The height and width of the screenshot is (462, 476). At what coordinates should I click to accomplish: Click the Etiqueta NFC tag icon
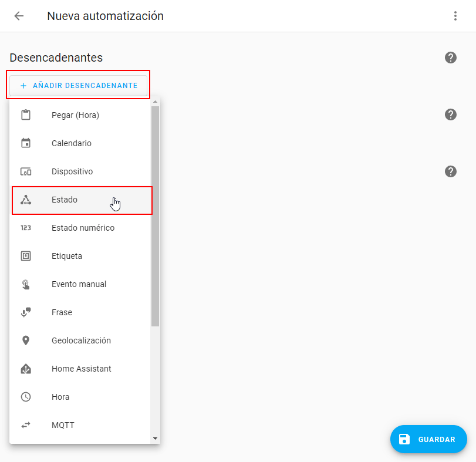[x=26, y=256]
